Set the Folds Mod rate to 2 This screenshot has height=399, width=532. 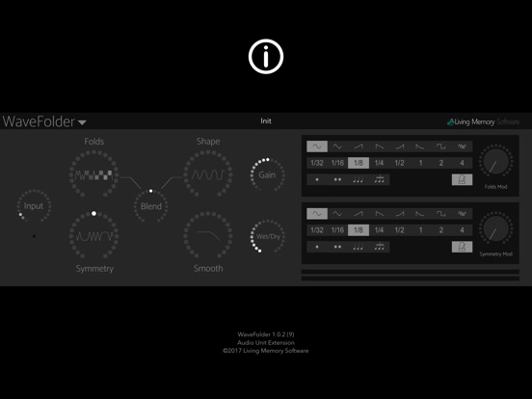pyautogui.click(x=441, y=163)
